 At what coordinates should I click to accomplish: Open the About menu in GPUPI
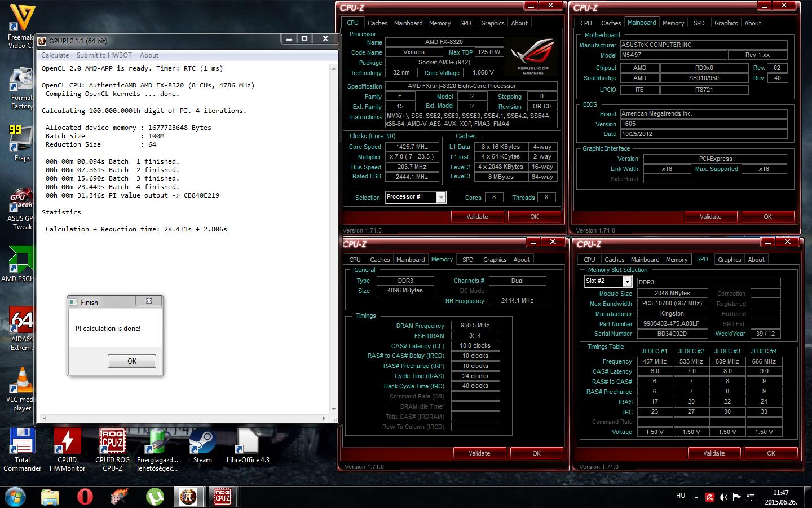[149, 55]
